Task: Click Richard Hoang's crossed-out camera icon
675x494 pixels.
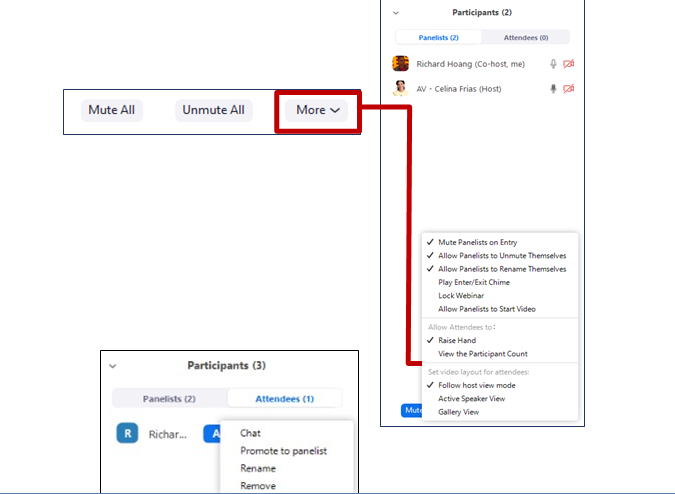Action: (569, 64)
